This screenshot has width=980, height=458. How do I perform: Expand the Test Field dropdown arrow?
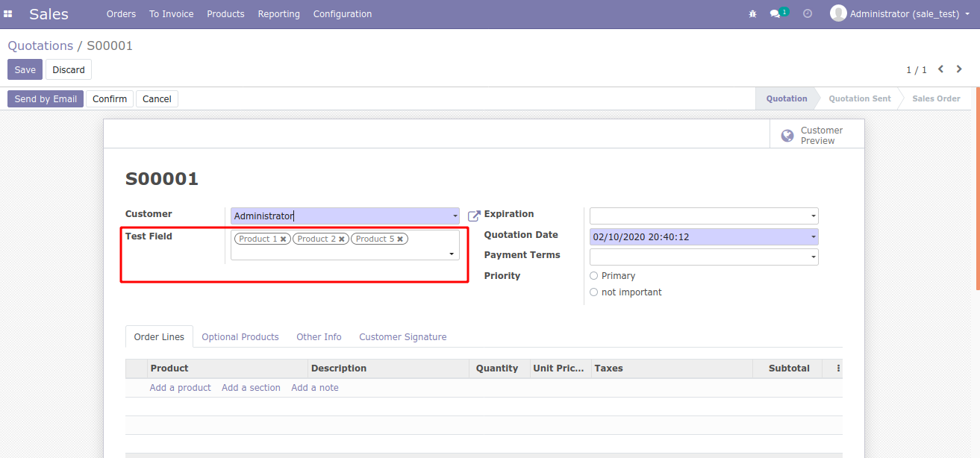click(452, 254)
